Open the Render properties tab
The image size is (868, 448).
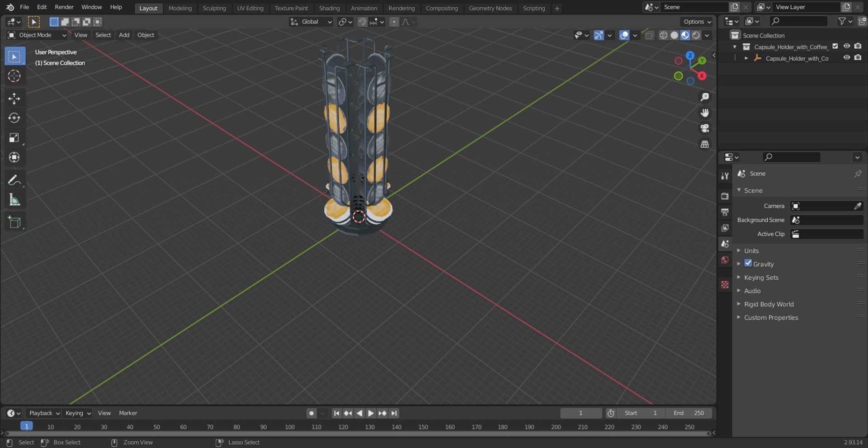tap(725, 196)
